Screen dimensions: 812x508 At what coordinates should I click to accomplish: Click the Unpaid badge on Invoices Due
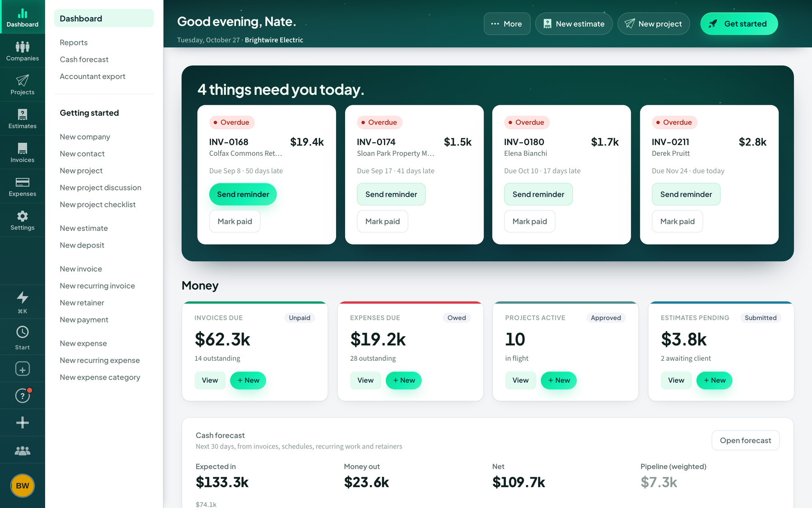point(300,318)
